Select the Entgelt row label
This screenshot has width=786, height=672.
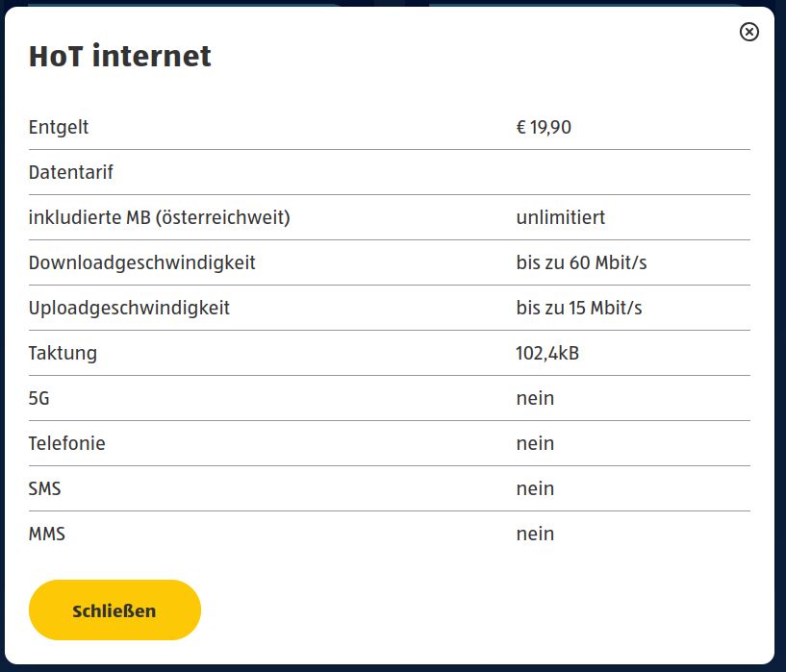pyautogui.click(x=59, y=127)
